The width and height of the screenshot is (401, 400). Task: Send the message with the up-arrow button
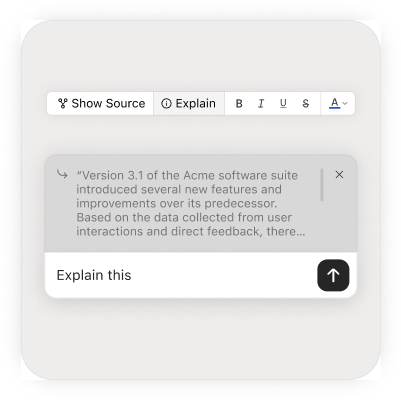333,275
